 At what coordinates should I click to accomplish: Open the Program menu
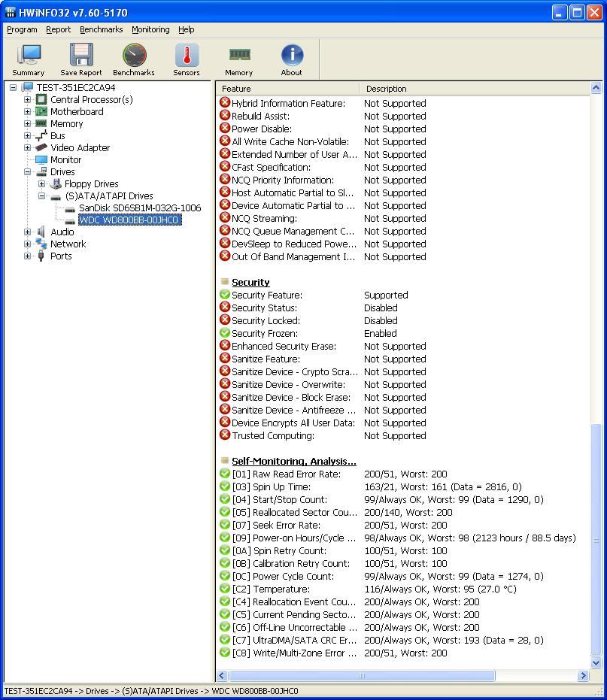pos(22,29)
